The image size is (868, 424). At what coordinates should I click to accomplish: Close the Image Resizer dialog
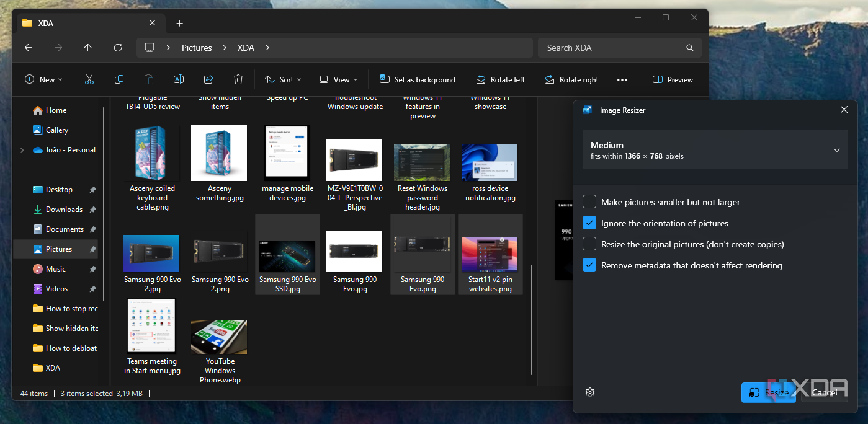click(844, 110)
